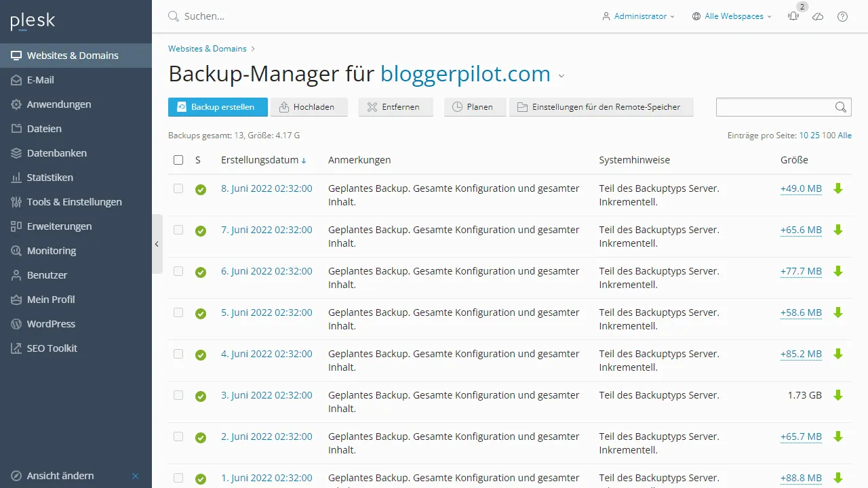The image size is (868, 488).
Task: Open Benutzer in the sidebar
Action: 76,275
